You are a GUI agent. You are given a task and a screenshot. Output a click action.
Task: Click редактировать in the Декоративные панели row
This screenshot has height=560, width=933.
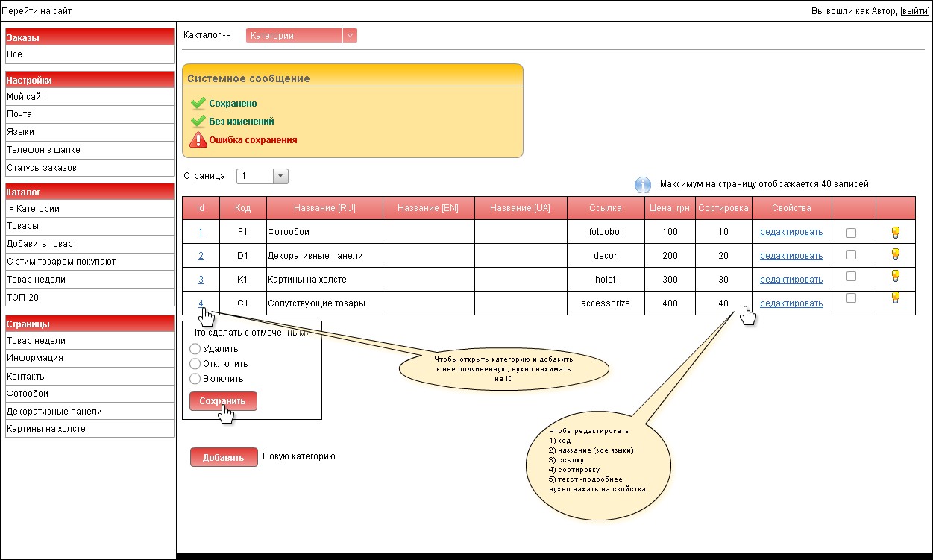coord(791,256)
